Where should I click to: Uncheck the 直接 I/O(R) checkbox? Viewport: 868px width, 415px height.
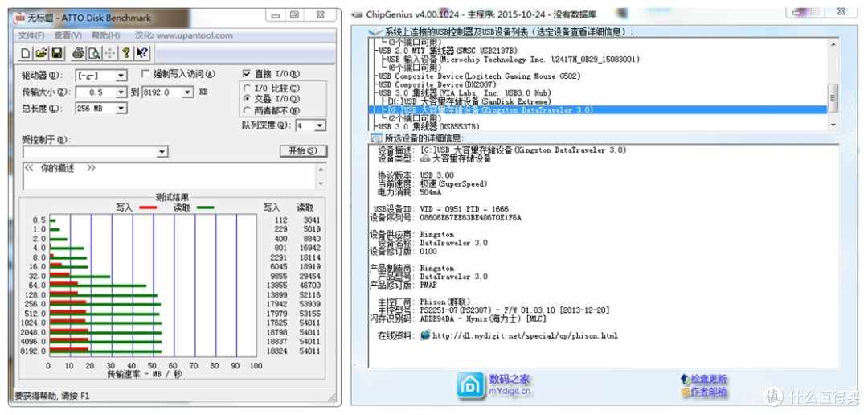(x=247, y=74)
